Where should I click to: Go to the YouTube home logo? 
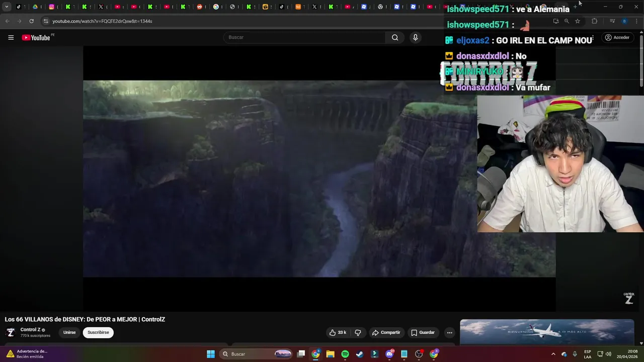coord(36,38)
